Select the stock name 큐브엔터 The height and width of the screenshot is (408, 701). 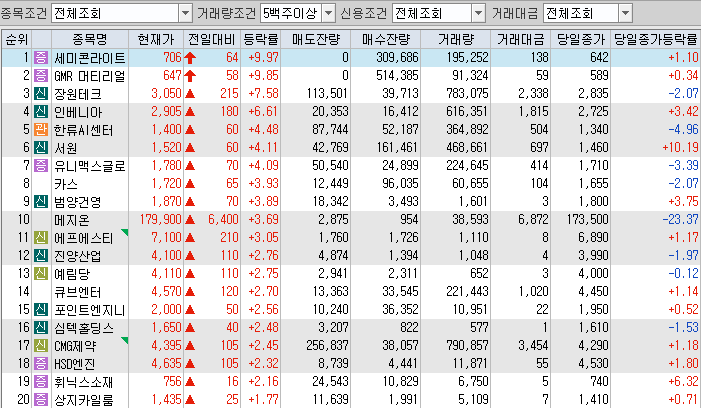pos(78,292)
